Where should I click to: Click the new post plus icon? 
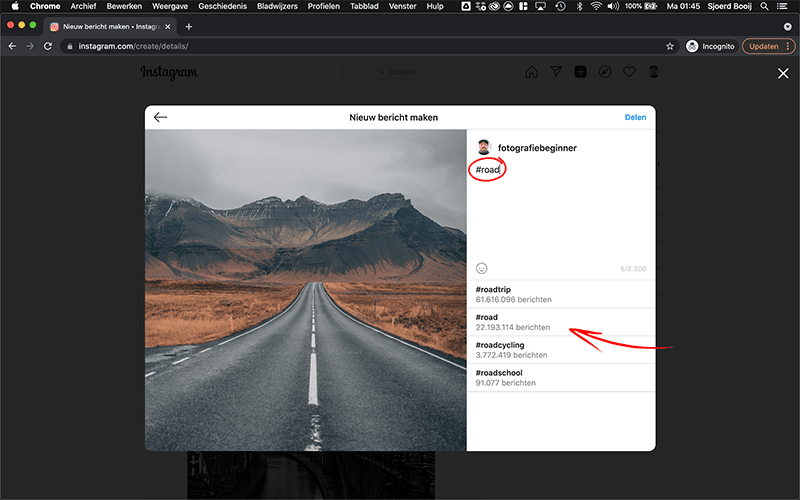[x=580, y=72]
